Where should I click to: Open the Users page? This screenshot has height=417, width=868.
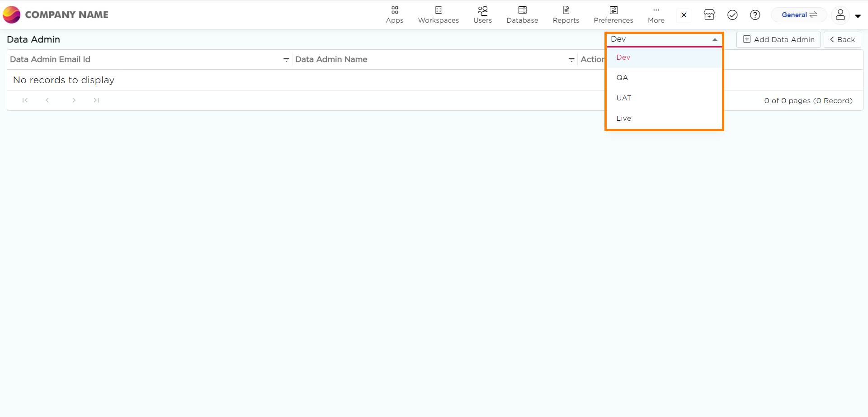(482, 15)
